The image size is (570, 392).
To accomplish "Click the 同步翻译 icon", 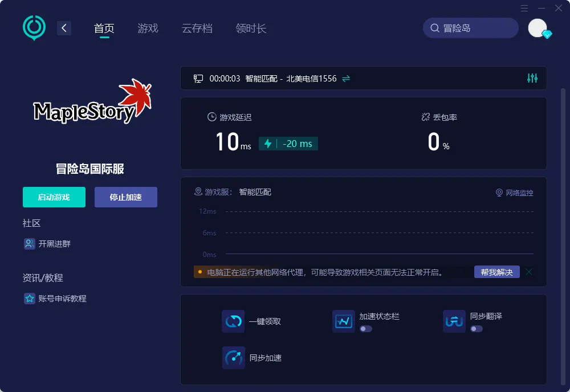I will (x=454, y=321).
